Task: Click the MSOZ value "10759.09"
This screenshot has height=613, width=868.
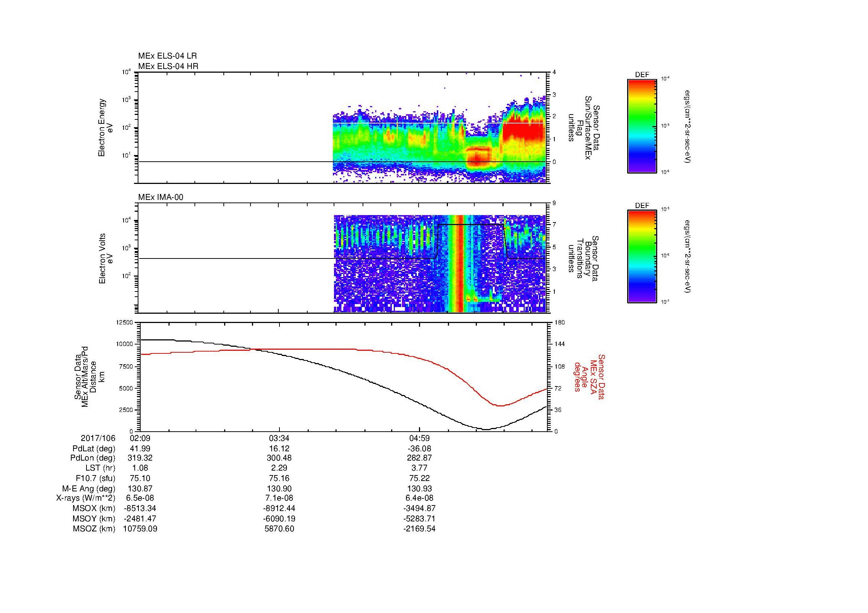Action: 140,529
